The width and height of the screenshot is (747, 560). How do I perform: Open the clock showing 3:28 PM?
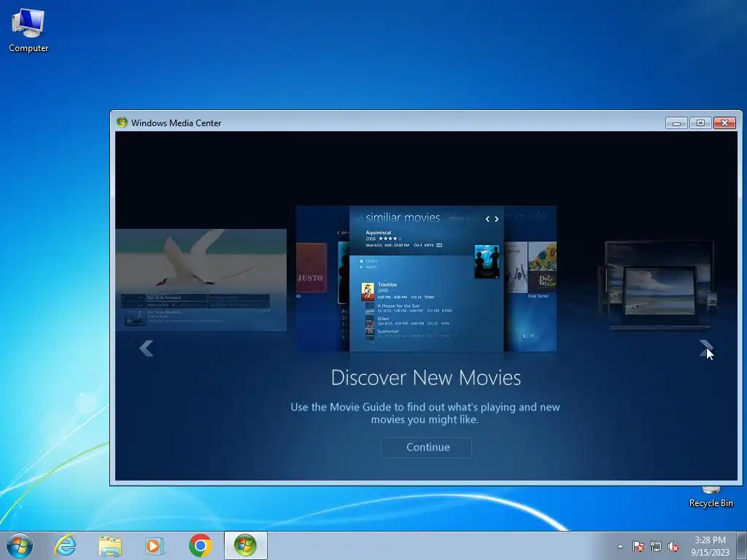pos(710,545)
